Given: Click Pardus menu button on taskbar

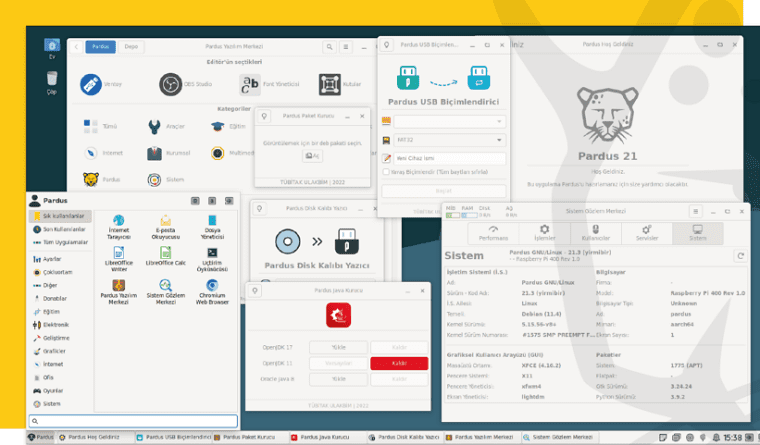Looking at the screenshot, I should tap(41, 437).
